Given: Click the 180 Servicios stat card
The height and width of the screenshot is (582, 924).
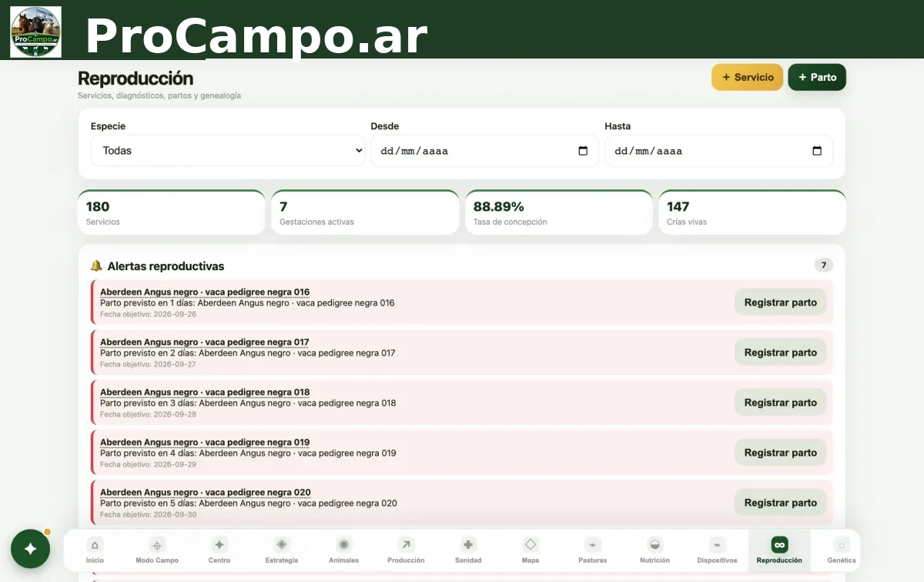Looking at the screenshot, I should tap(171, 212).
